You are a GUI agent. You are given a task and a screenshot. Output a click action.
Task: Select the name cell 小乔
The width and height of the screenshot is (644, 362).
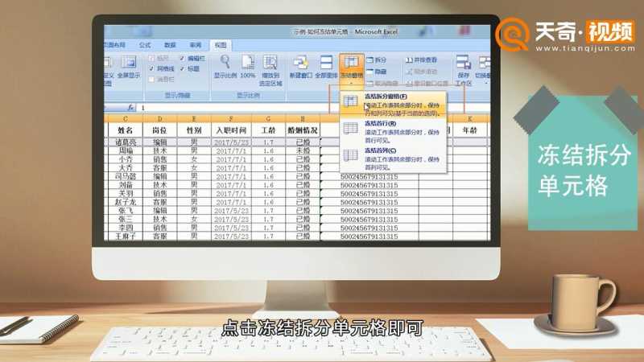[126, 159]
